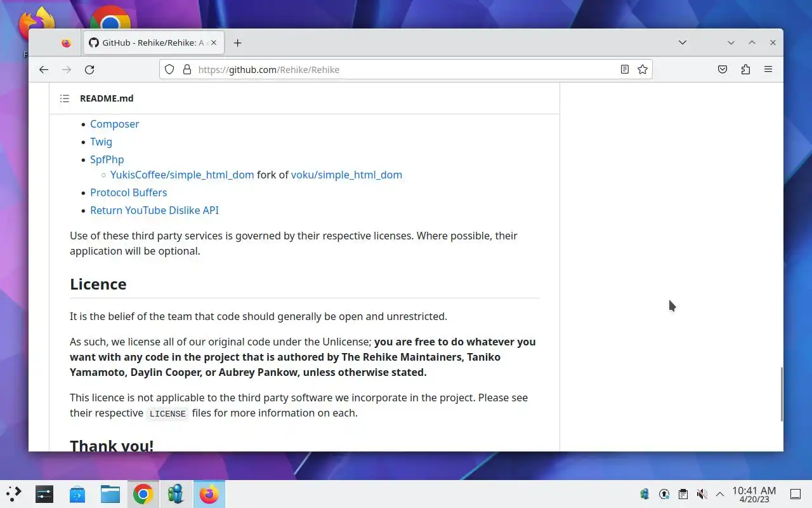Click the browser page vertical scrollbar thumb

[782, 394]
